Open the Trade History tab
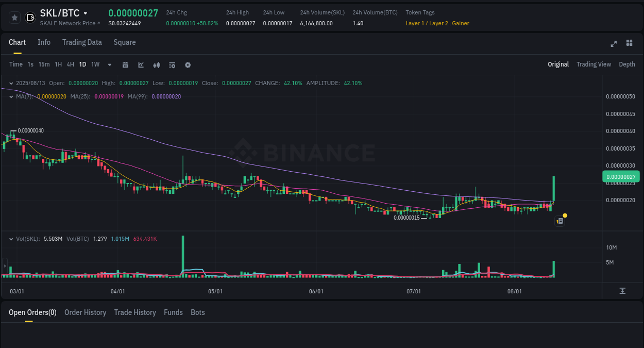The image size is (644, 348). pyautogui.click(x=135, y=312)
